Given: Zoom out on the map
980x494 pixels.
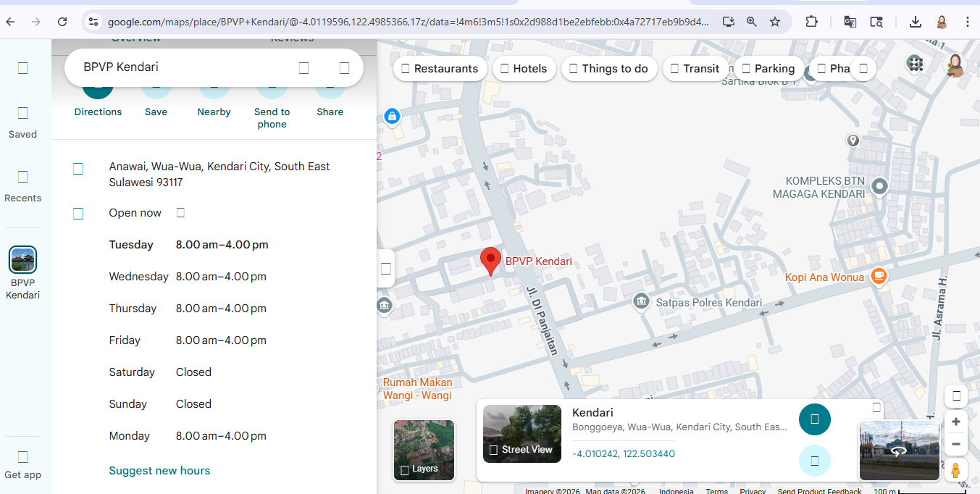Looking at the screenshot, I should 956,444.
